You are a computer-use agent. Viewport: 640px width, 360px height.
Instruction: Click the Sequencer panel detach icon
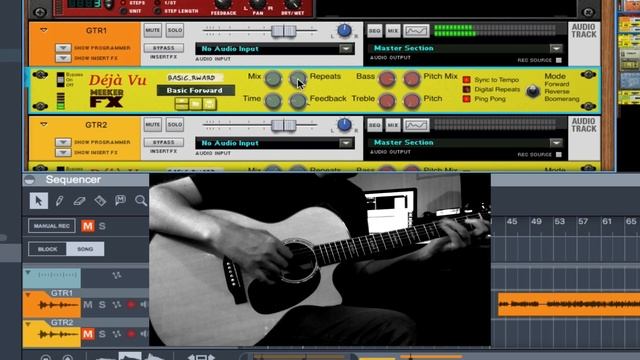click(x=29, y=180)
